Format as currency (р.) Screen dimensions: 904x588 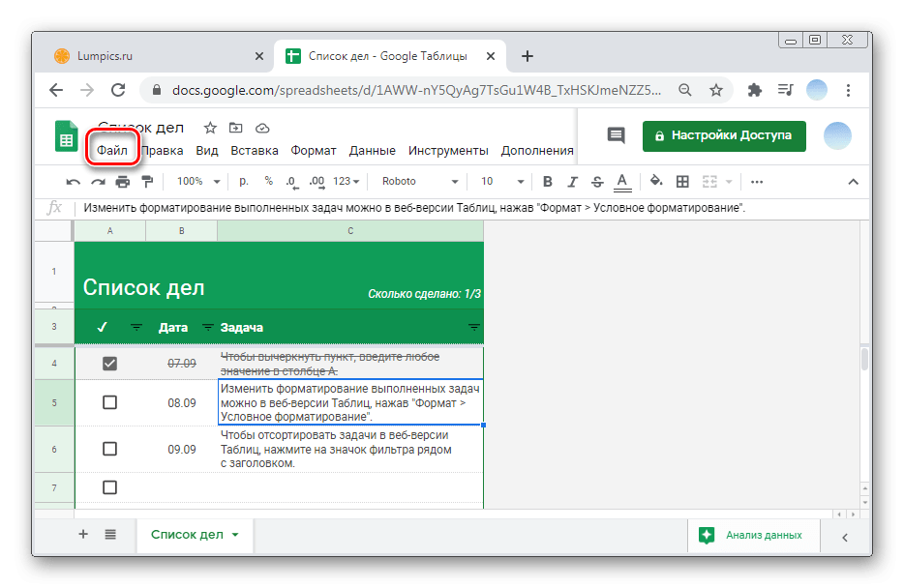pyautogui.click(x=244, y=182)
